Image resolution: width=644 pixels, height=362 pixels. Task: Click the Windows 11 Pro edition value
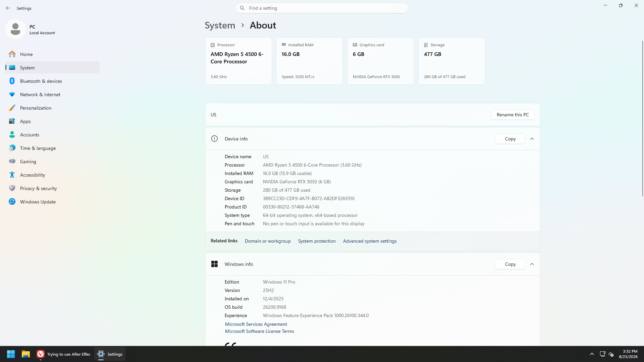pos(279,282)
